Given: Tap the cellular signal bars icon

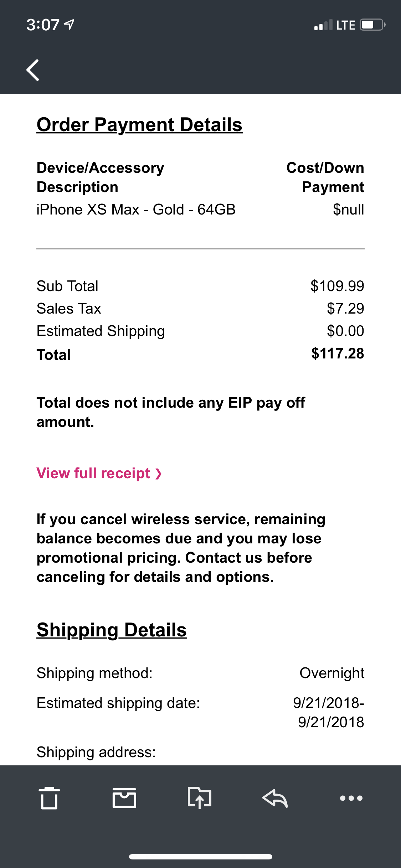Looking at the screenshot, I should pyautogui.click(x=323, y=25).
